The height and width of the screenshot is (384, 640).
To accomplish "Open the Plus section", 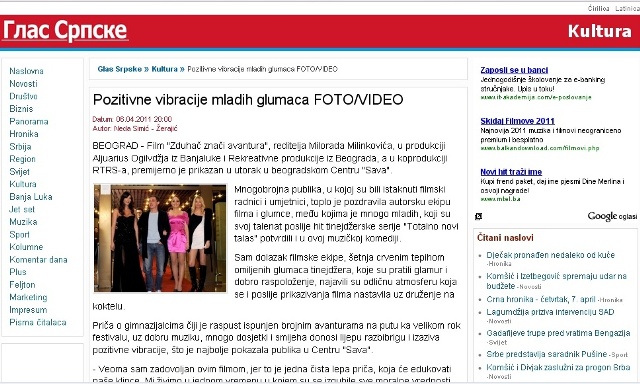I will (x=18, y=272).
